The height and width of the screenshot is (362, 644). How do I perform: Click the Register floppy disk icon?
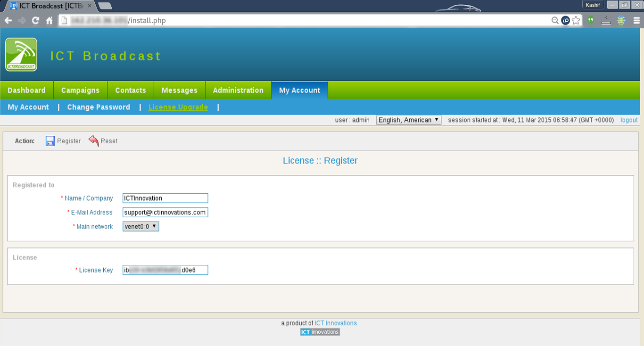pos(50,141)
